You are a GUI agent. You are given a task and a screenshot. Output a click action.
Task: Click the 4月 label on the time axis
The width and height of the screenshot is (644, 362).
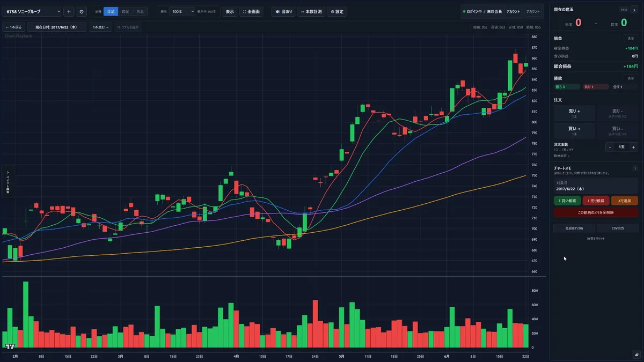pyautogui.click(x=236, y=356)
